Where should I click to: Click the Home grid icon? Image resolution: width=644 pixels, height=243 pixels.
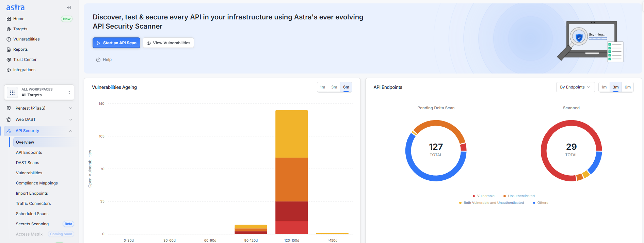(9, 19)
